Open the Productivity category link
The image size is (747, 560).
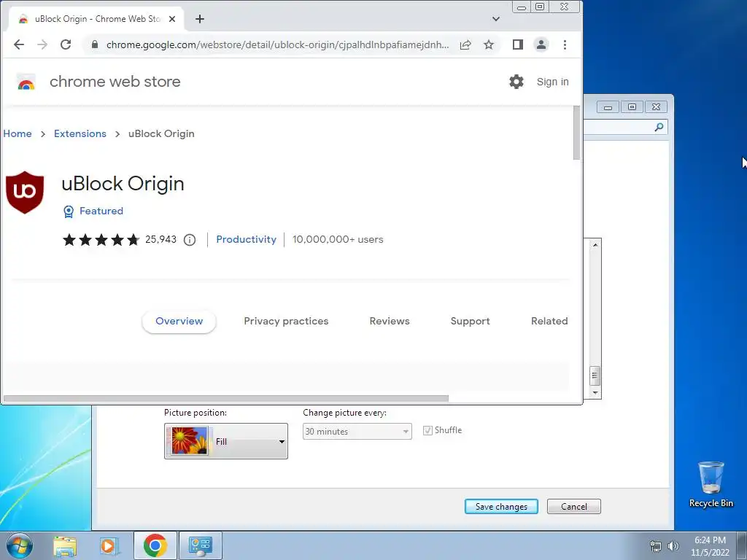coord(247,239)
